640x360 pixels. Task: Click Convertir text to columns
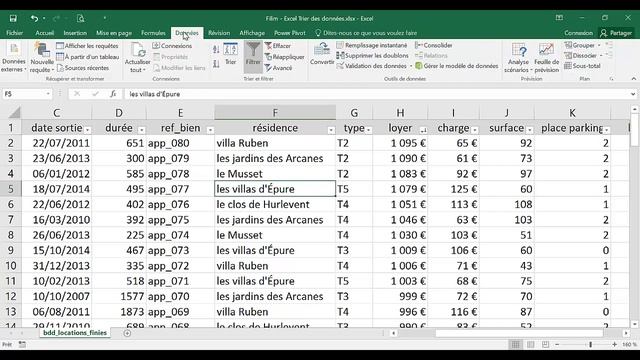(x=322, y=54)
